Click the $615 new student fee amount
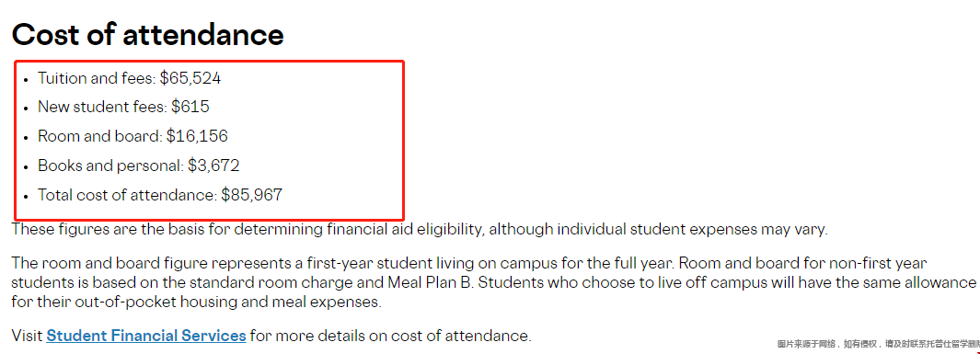980x354 pixels. [x=190, y=107]
